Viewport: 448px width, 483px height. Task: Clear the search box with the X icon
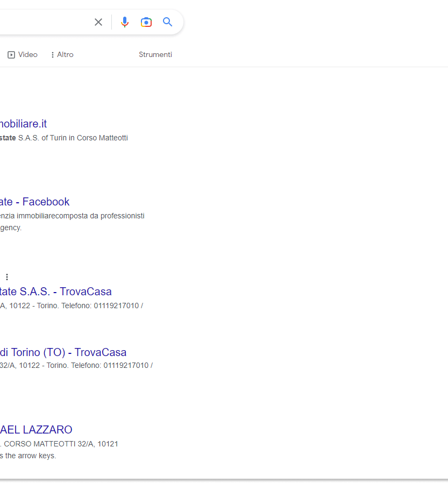click(98, 22)
